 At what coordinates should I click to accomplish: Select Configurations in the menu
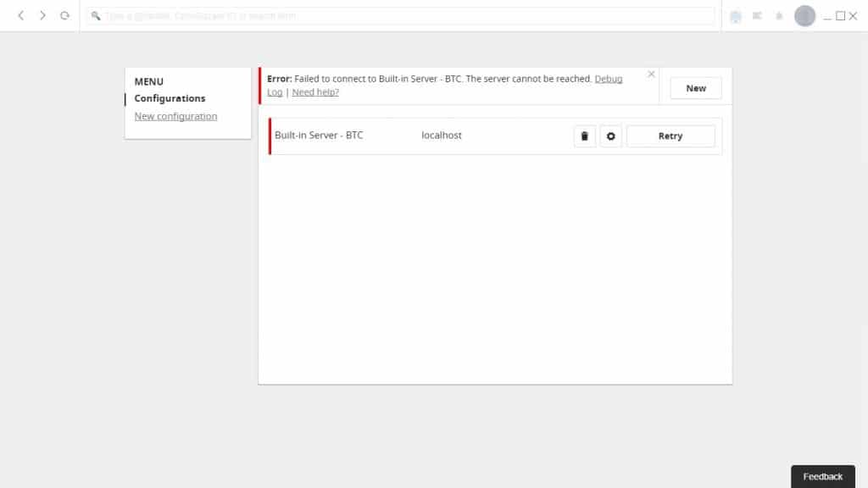point(170,98)
